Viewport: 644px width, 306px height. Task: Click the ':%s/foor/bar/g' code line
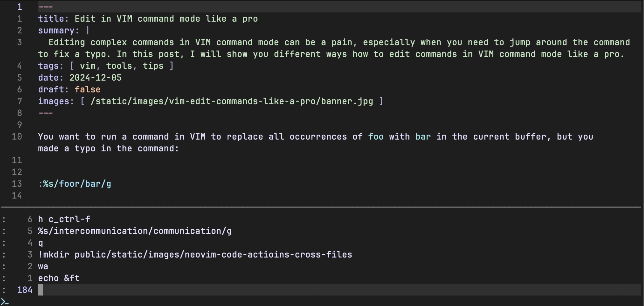pos(75,184)
